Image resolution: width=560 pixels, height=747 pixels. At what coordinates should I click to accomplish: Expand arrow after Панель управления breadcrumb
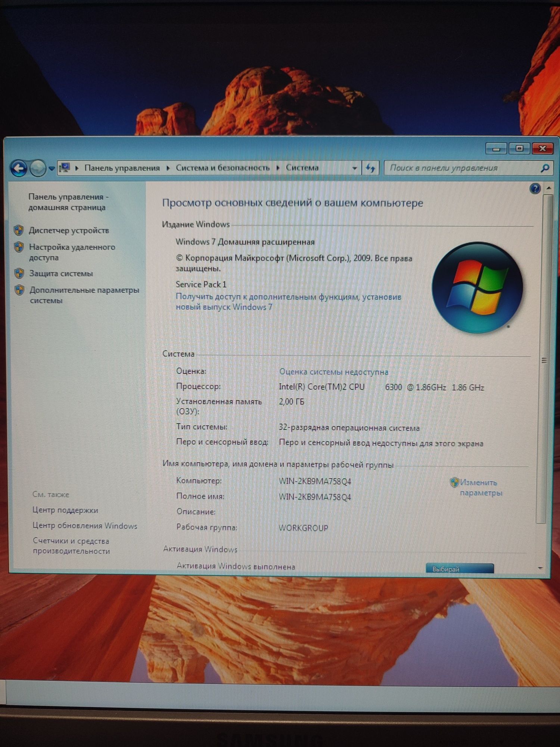pos(168,168)
